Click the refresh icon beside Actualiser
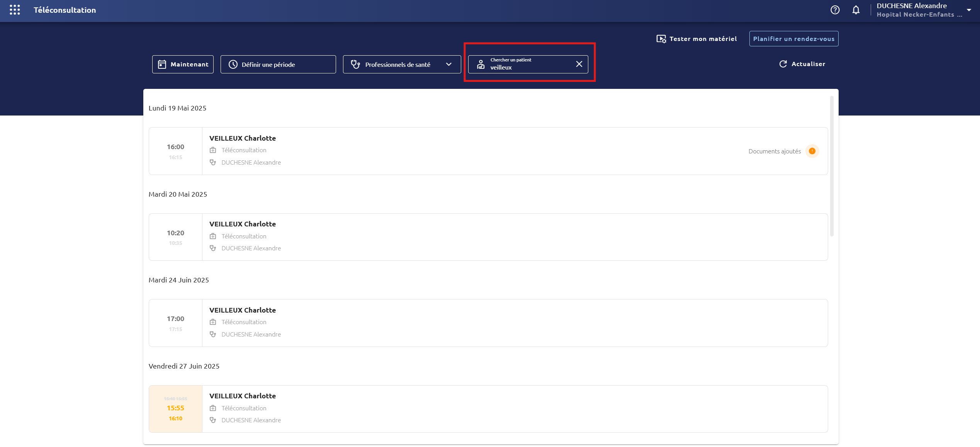980x447 pixels. coord(783,64)
